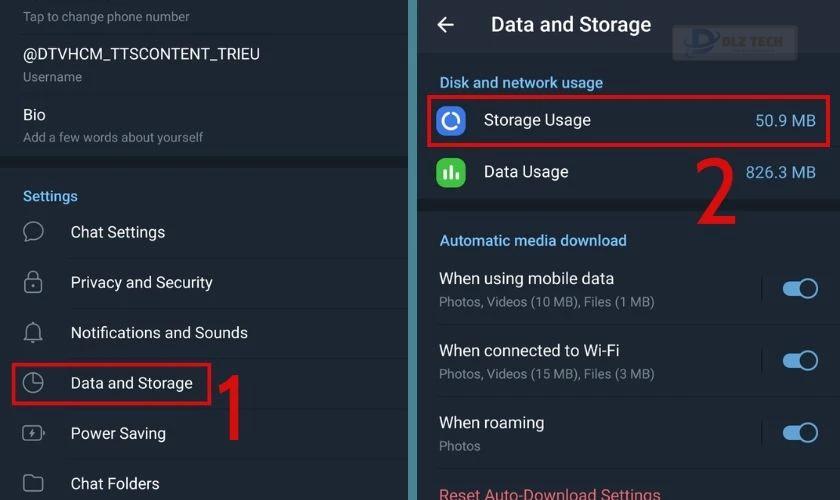The height and width of the screenshot is (500, 840).
Task: Tap the 826.3 MB Data Usage value
Action: pyautogui.click(x=781, y=173)
